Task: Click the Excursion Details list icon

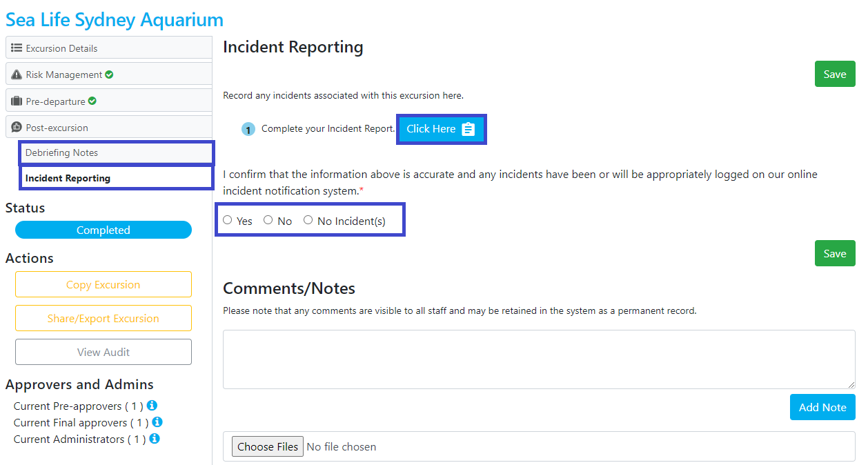Action: 17,48
